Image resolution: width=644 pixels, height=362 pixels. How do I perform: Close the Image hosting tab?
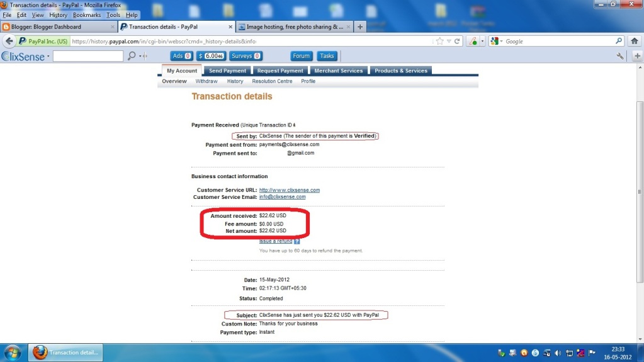pyautogui.click(x=348, y=26)
